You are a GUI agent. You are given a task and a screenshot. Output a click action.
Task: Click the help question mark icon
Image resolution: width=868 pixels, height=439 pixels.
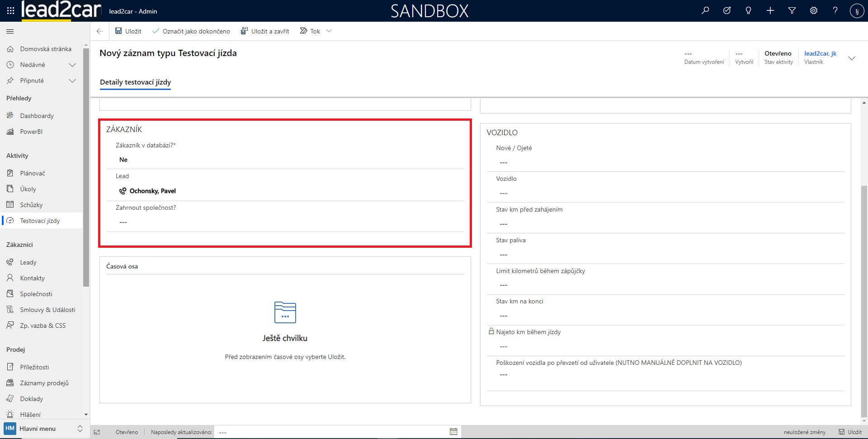pyautogui.click(x=835, y=11)
